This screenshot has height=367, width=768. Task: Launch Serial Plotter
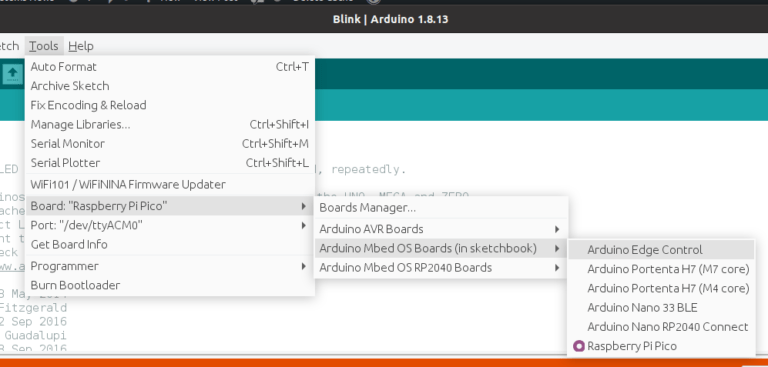pos(169,163)
